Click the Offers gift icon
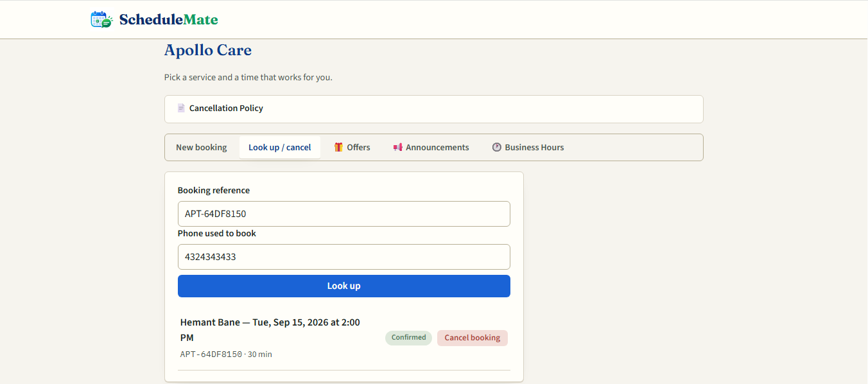The image size is (868, 384). pyautogui.click(x=338, y=147)
